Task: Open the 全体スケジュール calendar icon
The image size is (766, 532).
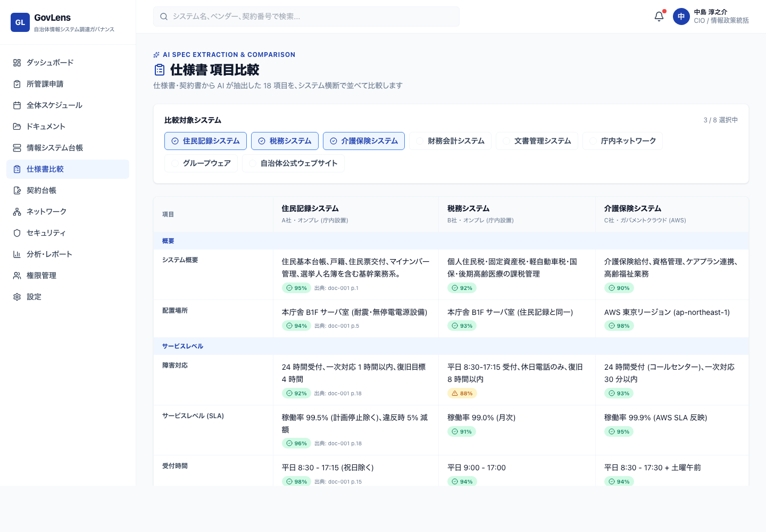Action: (x=17, y=105)
